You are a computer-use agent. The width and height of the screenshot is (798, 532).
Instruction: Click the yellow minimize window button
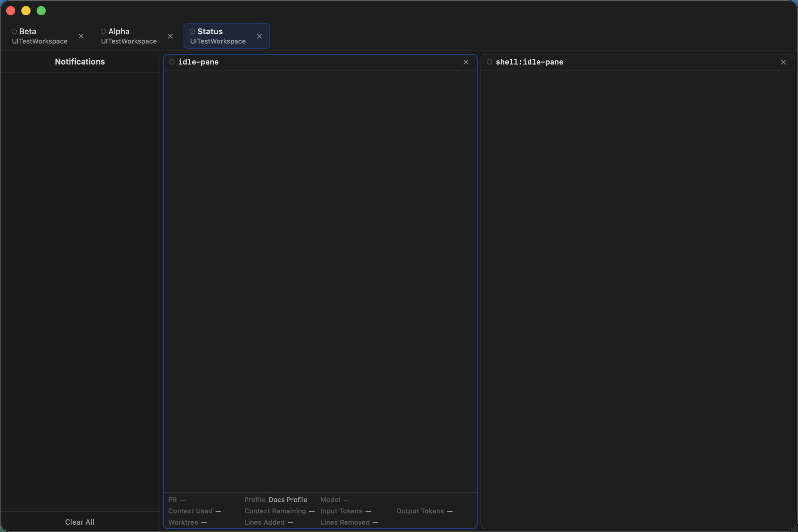pos(26,11)
